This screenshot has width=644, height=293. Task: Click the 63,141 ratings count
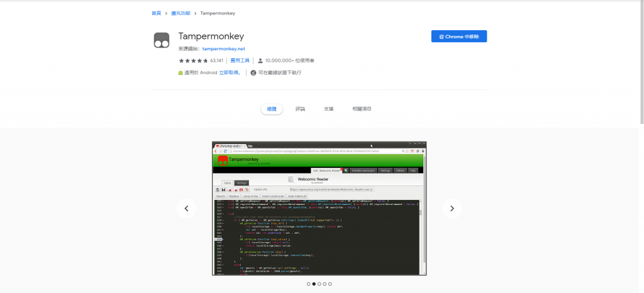[x=216, y=61]
